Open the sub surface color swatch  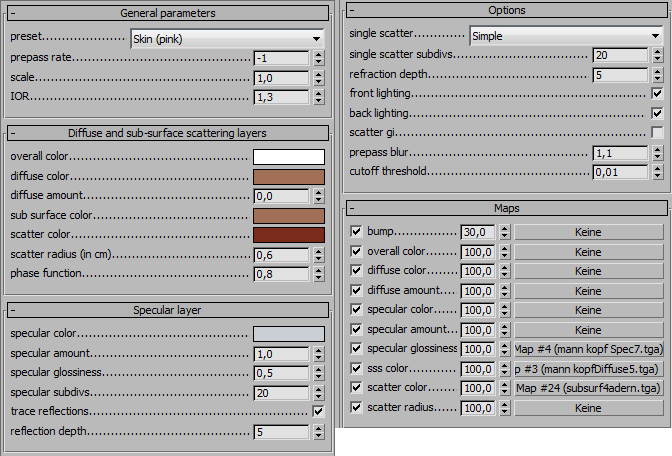click(289, 216)
